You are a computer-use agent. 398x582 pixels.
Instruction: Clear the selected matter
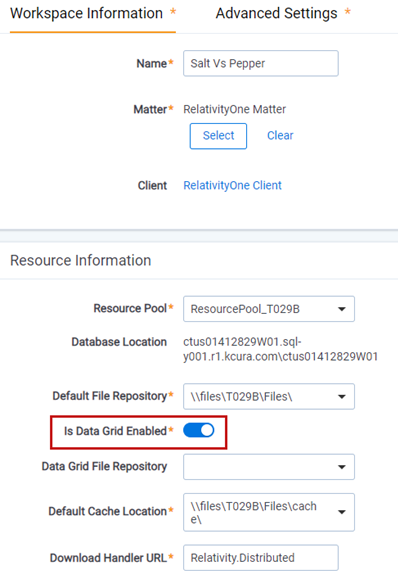pos(280,135)
